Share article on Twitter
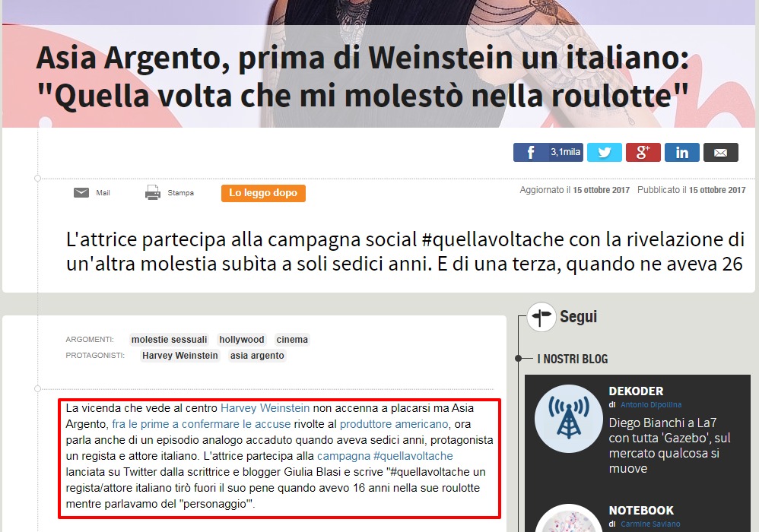The height and width of the screenshot is (532, 759). (x=605, y=152)
